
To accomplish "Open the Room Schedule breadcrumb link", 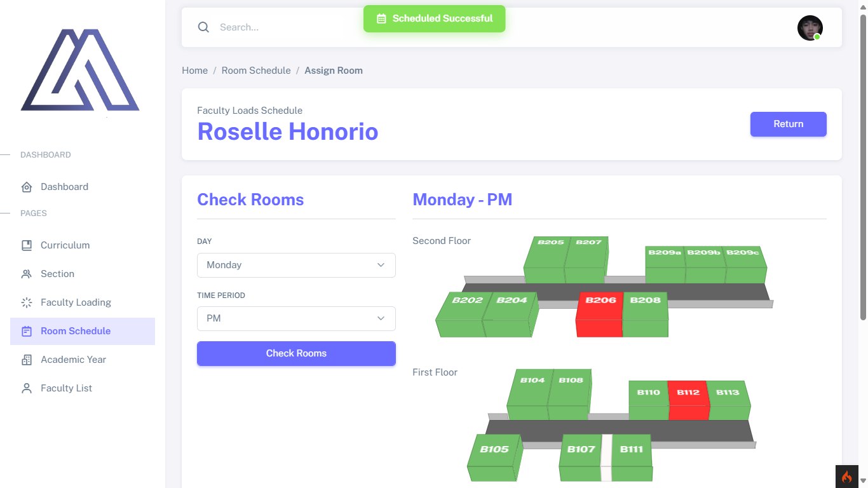I will click(x=256, y=71).
